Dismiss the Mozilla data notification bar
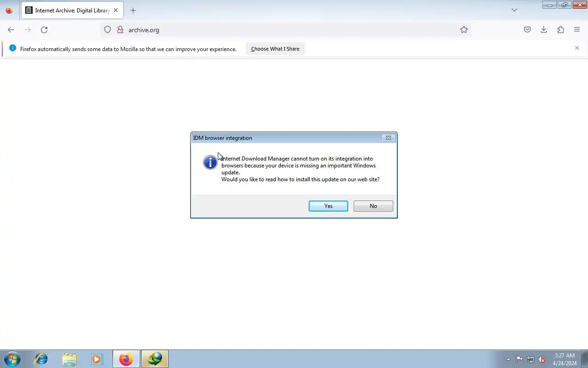Screen dimensions: 588x368 [577, 48]
